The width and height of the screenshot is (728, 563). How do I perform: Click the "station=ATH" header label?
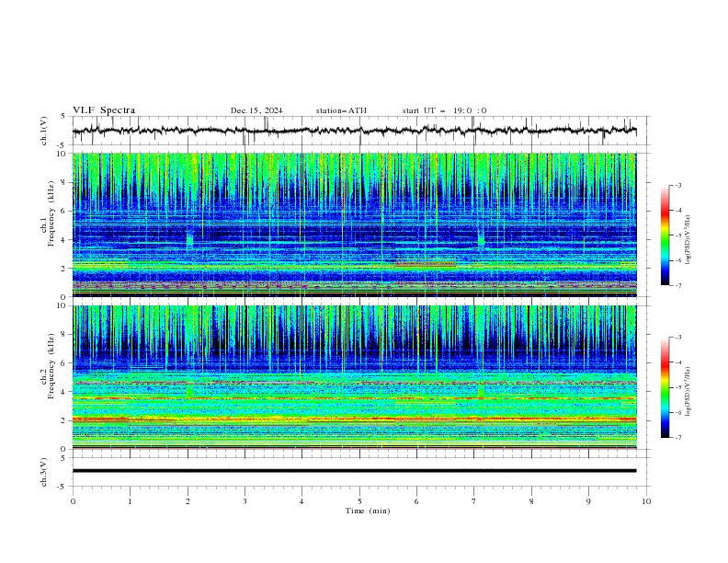[341, 110]
